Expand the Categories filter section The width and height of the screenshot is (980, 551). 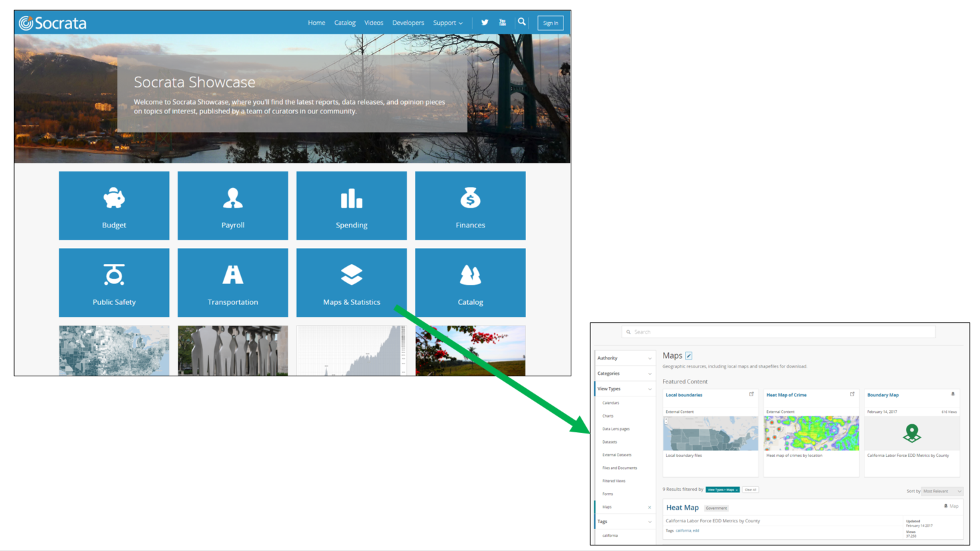[624, 374]
